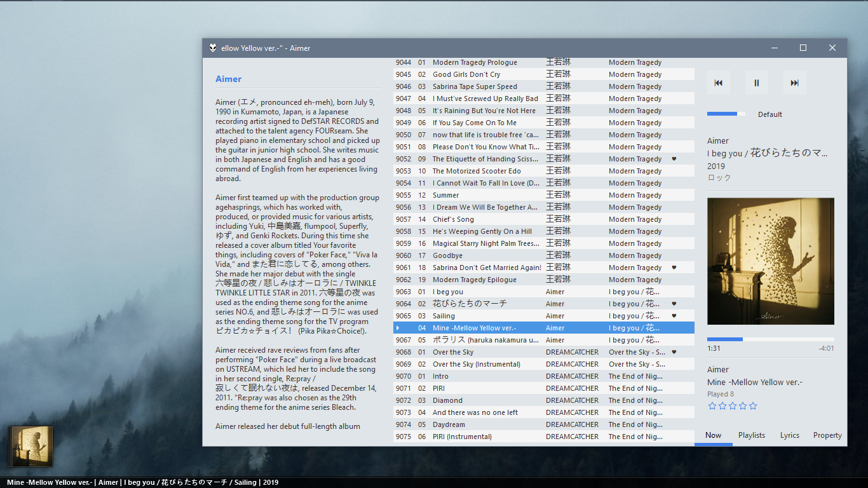Image resolution: width=868 pixels, height=488 pixels.
Task: Click the elapsed time '1:31'
Action: tap(714, 348)
